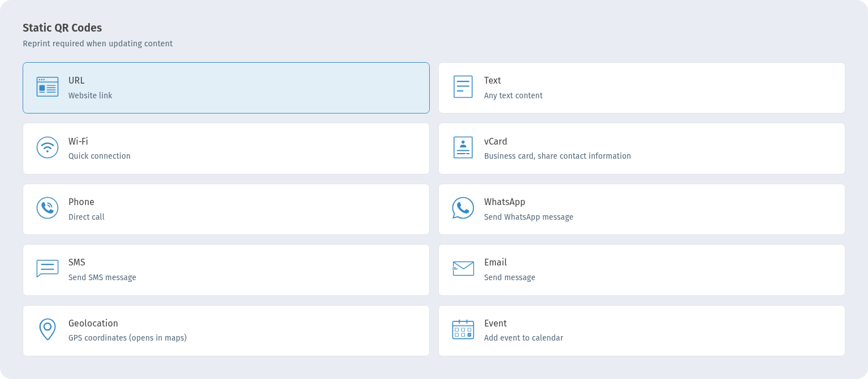This screenshot has height=379, width=868.
Task: Click the SMS speech bubble icon
Action: [x=47, y=268]
